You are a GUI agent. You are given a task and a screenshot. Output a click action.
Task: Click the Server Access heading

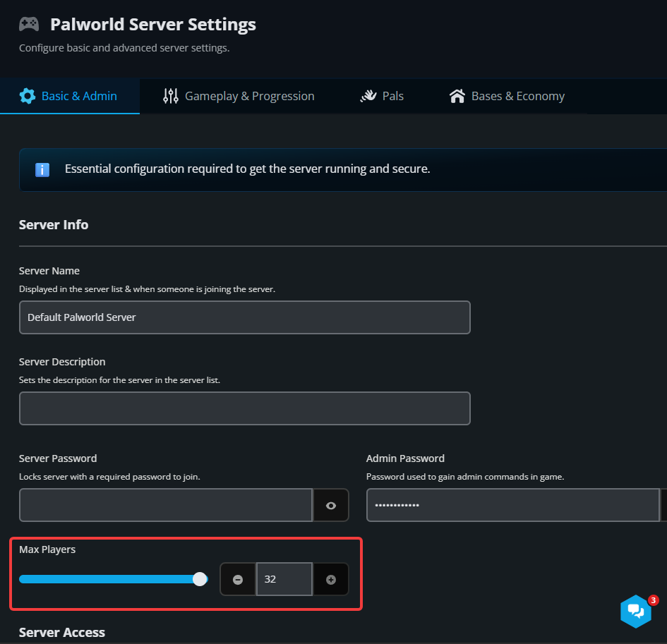click(x=62, y=633)
